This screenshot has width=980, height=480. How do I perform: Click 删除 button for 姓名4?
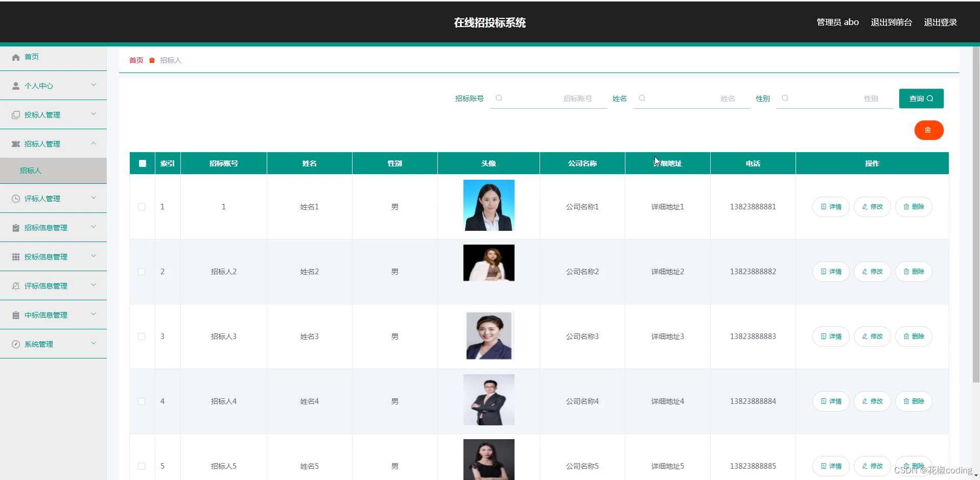[914, 401]
